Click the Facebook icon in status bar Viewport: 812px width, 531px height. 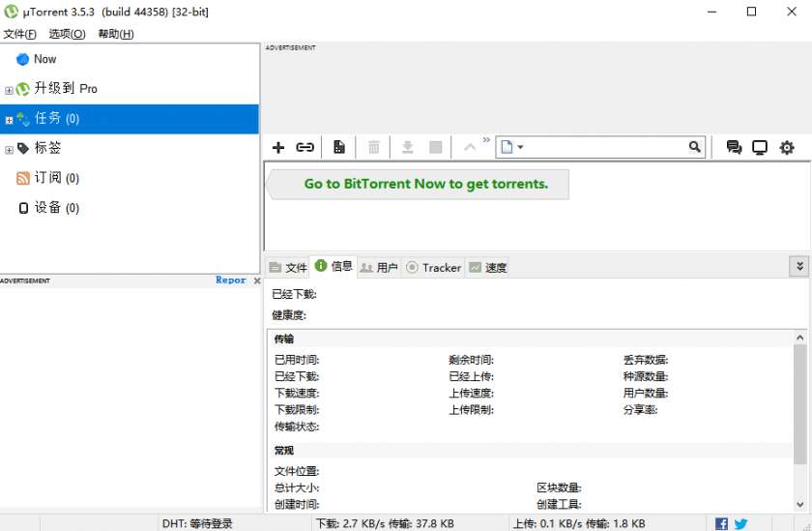click(721, 524)
